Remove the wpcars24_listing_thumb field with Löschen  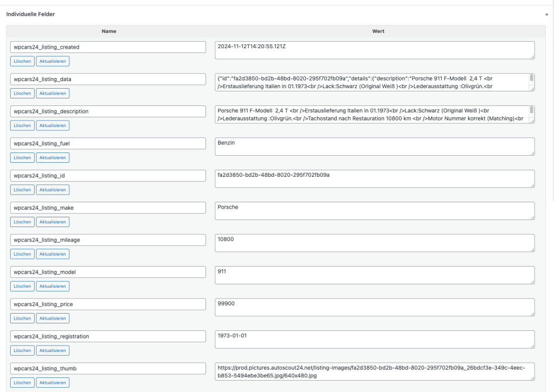click(22, 383)
